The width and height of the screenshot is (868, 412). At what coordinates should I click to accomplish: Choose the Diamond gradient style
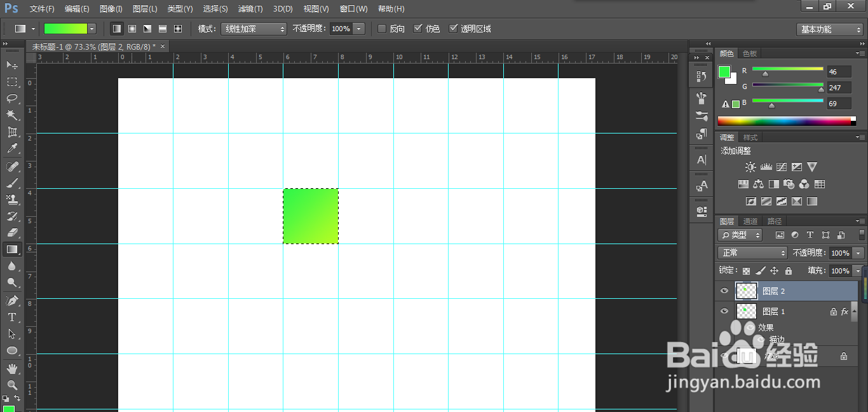(x=178, y=29)
